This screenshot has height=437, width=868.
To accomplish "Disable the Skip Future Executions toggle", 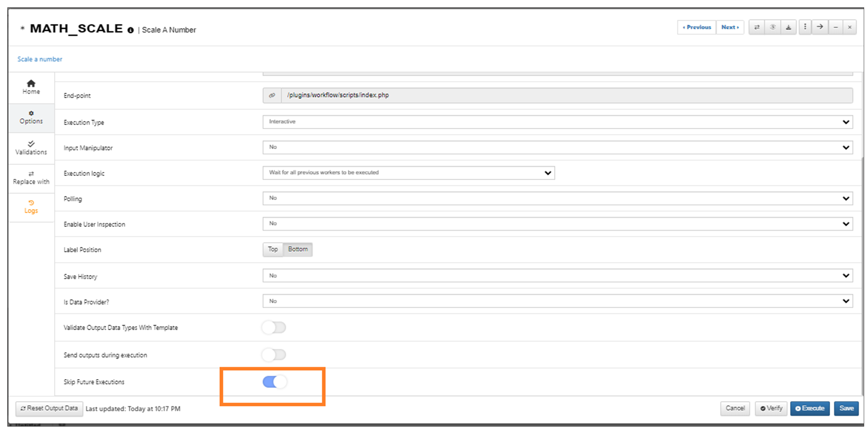I will (274, 382).
